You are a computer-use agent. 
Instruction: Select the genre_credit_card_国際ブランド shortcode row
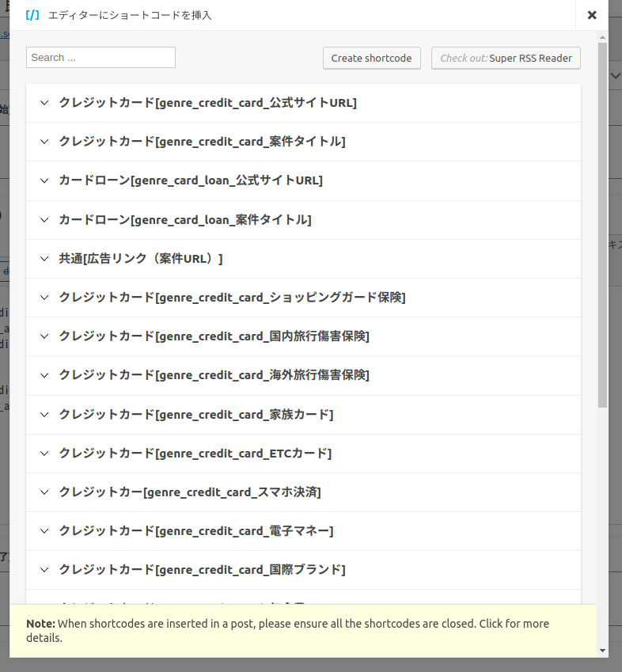[x=202, y=570]
